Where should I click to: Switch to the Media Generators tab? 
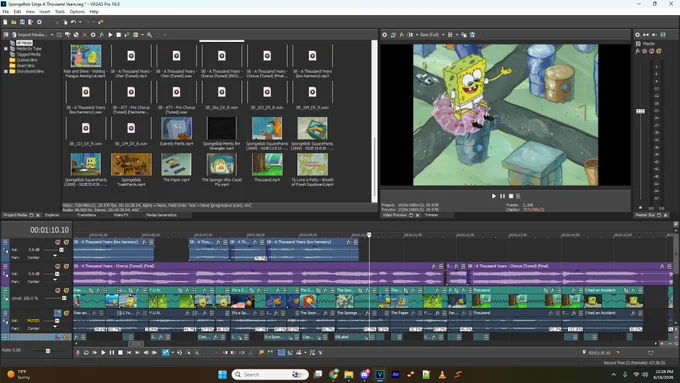(x=161, y=215)
